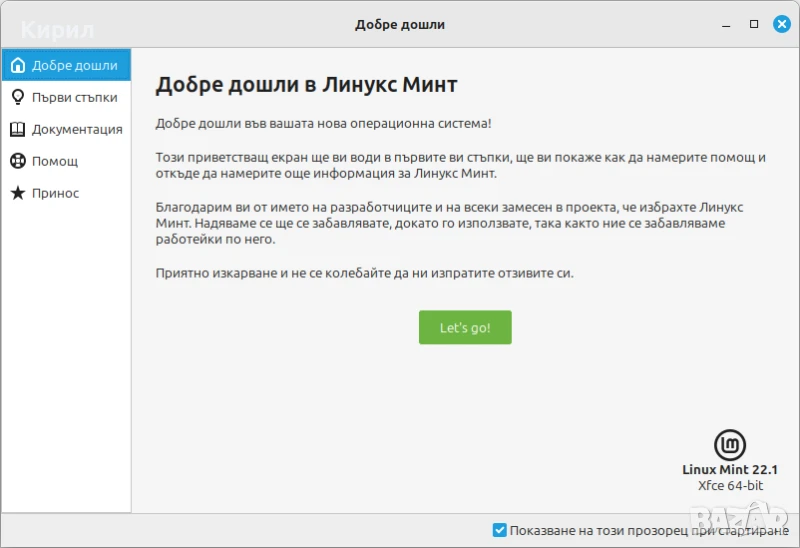800x548 pixels.
Task: Click the Linux Mint logo
Action: [x=730, y=445]
